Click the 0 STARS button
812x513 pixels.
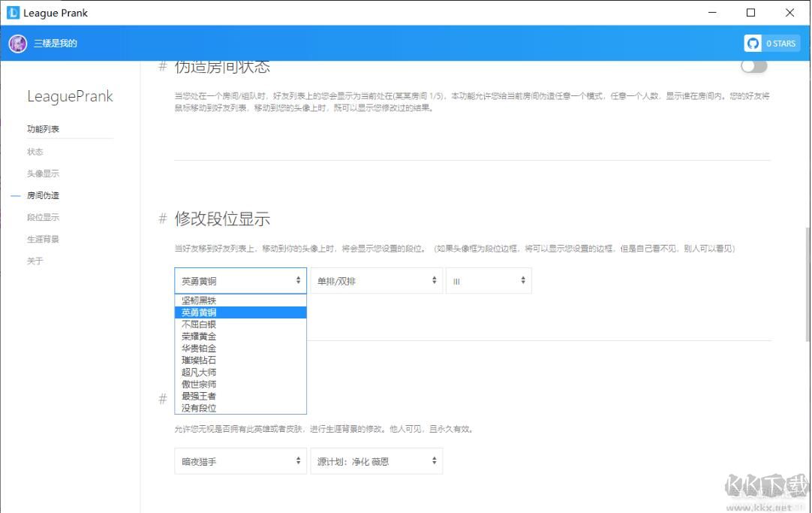[780, 43]
